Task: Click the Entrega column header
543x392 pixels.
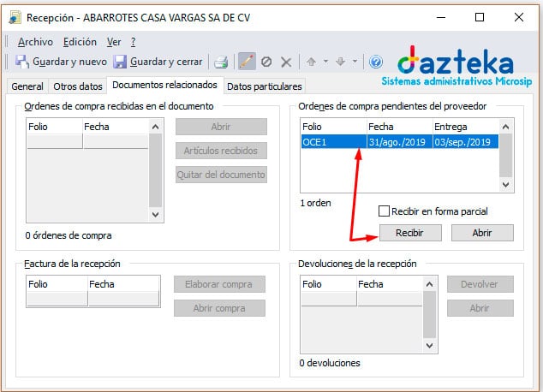Action: tap(466, 127)
